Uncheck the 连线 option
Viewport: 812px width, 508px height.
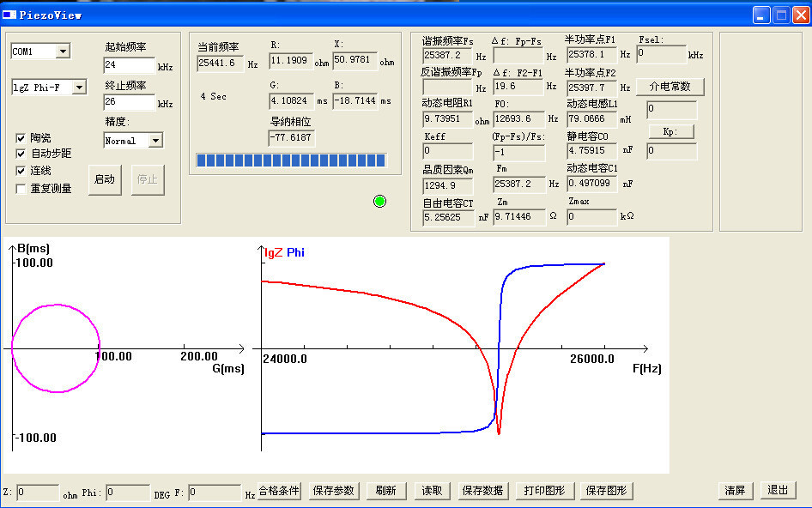21,171
